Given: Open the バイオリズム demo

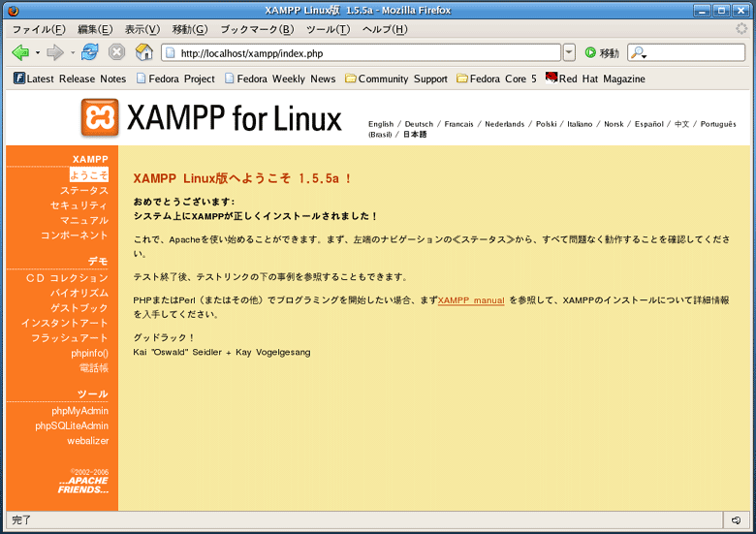Looking at the screenshot, I should pos(79,293).
